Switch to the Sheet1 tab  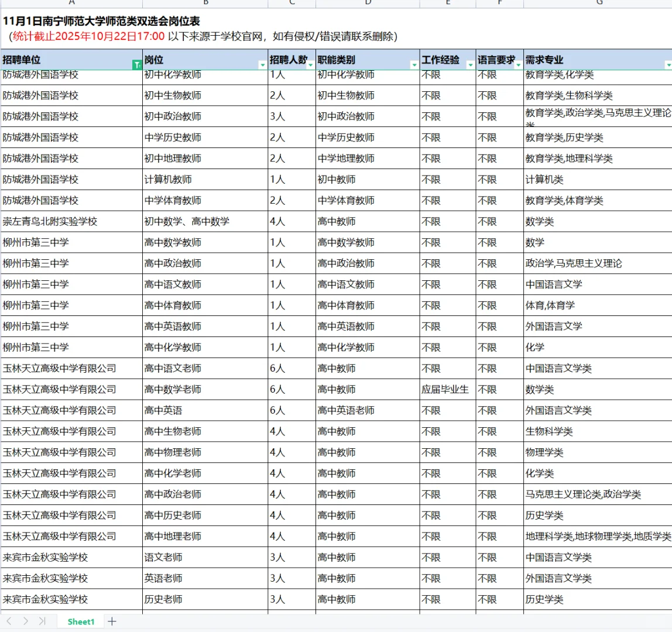coord(81,621)
